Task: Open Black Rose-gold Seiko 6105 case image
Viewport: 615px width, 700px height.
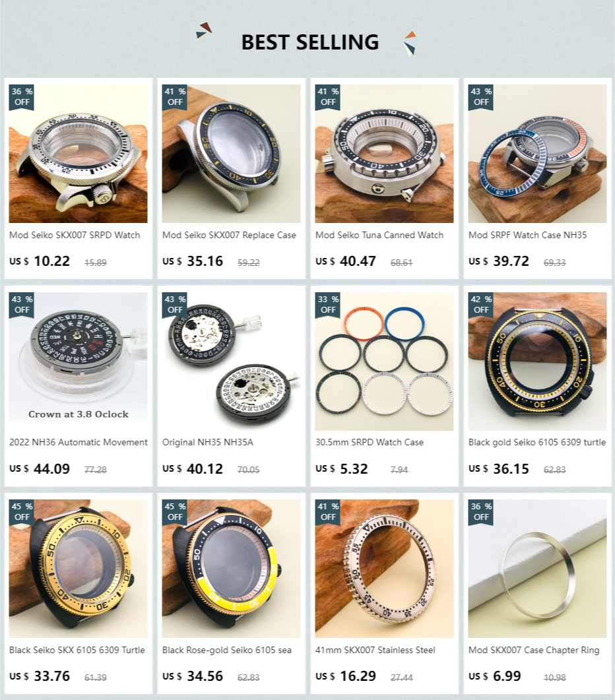Action: coord(232,568)
